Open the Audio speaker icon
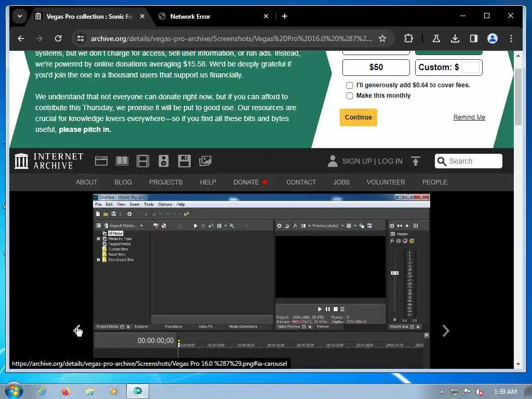The image size is (532, 399). (164, 161)
